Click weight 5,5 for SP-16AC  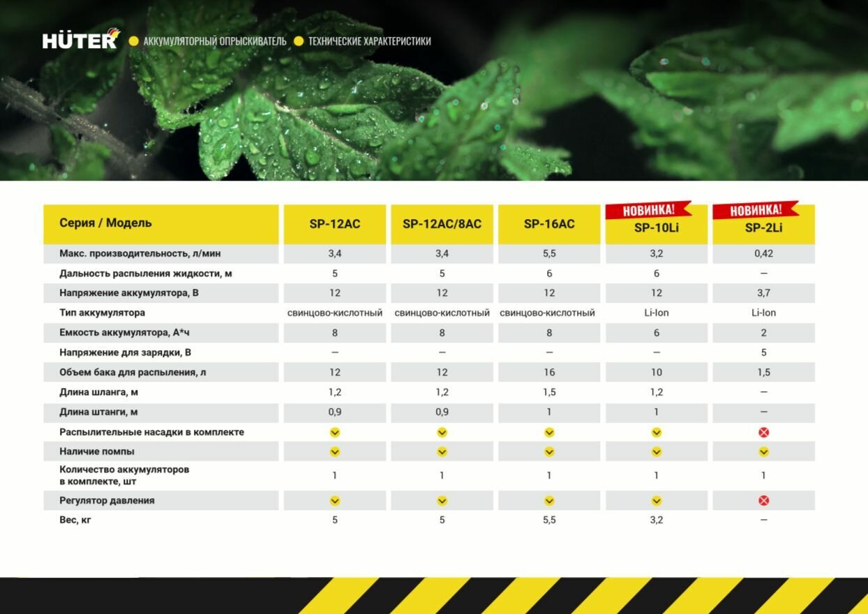[549, 520]
